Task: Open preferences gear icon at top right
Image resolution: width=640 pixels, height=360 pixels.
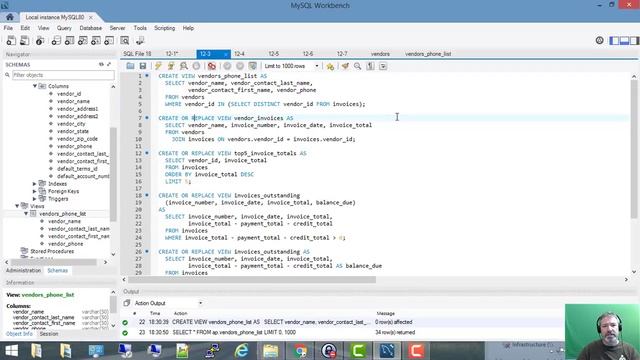Action: coord(599,40)
